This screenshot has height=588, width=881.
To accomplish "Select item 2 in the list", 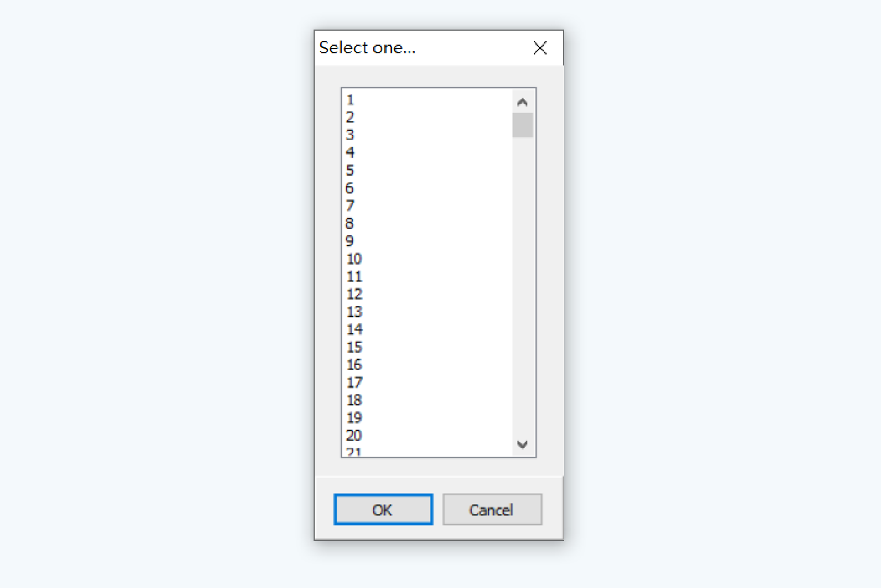I will click(x=427, y=117).
